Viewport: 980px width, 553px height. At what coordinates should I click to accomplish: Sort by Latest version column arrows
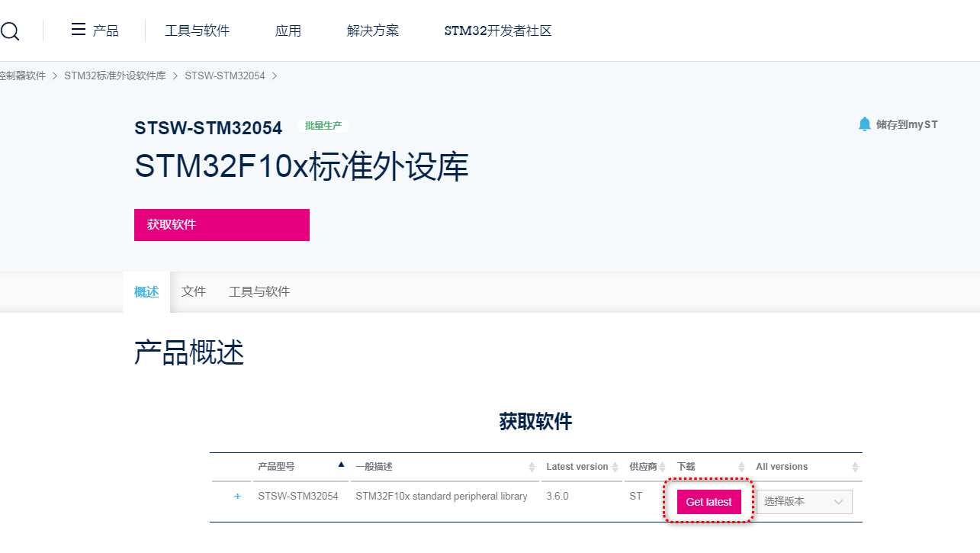[x=615, y=467]
